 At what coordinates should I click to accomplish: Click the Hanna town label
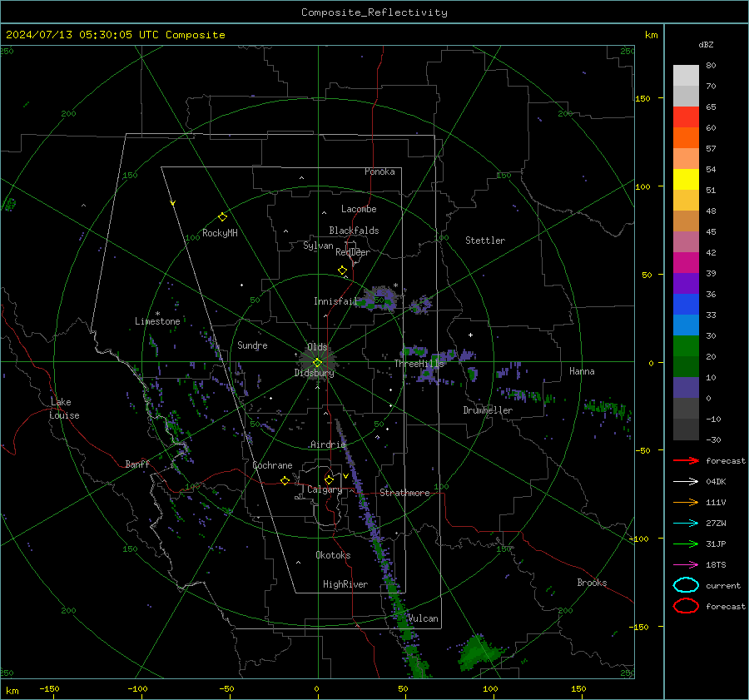582,371
